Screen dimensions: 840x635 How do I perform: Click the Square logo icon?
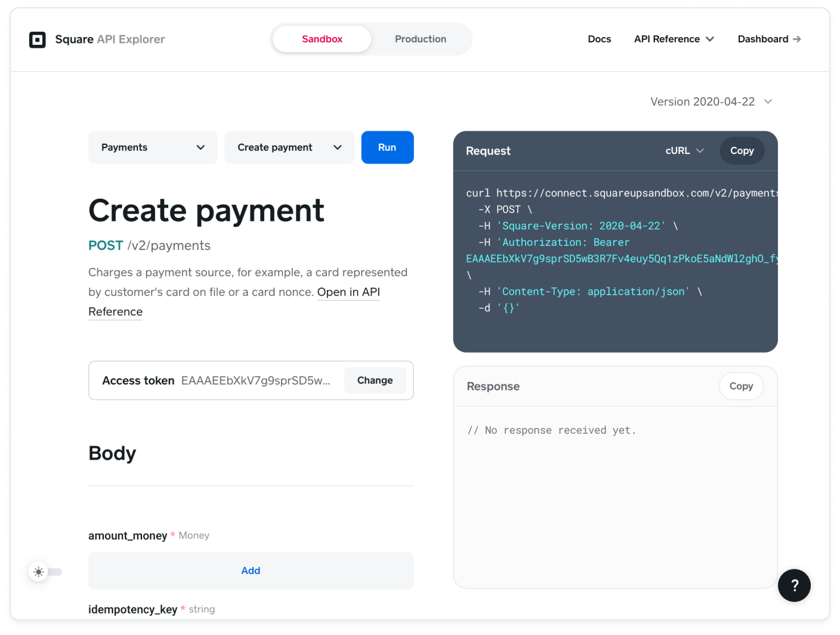[38, 39]
